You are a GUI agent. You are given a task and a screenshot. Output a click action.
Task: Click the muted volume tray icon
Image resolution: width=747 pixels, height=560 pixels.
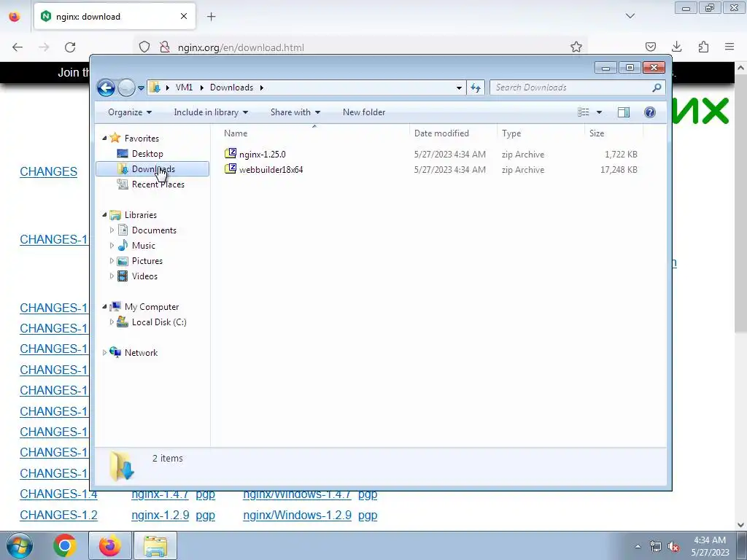[x=673, y=547]
